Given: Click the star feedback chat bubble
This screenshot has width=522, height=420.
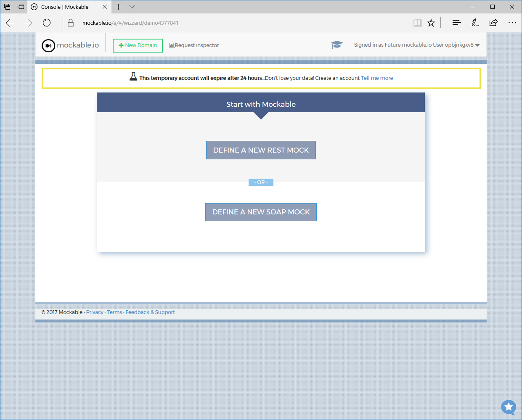Looking at the screenshot, I should click(x=509, y=407).
